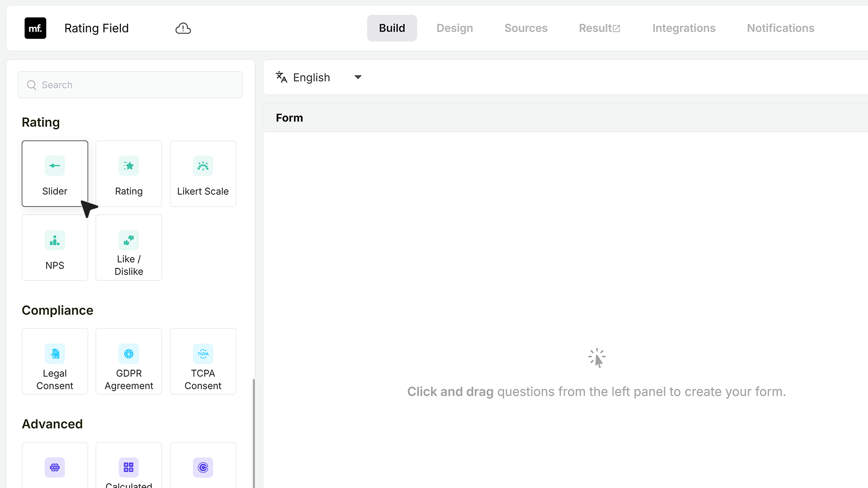Image resolution: width=868 pixels, height=488 pixels.
Task: Add the Legal Consent field
Action: 55,361
